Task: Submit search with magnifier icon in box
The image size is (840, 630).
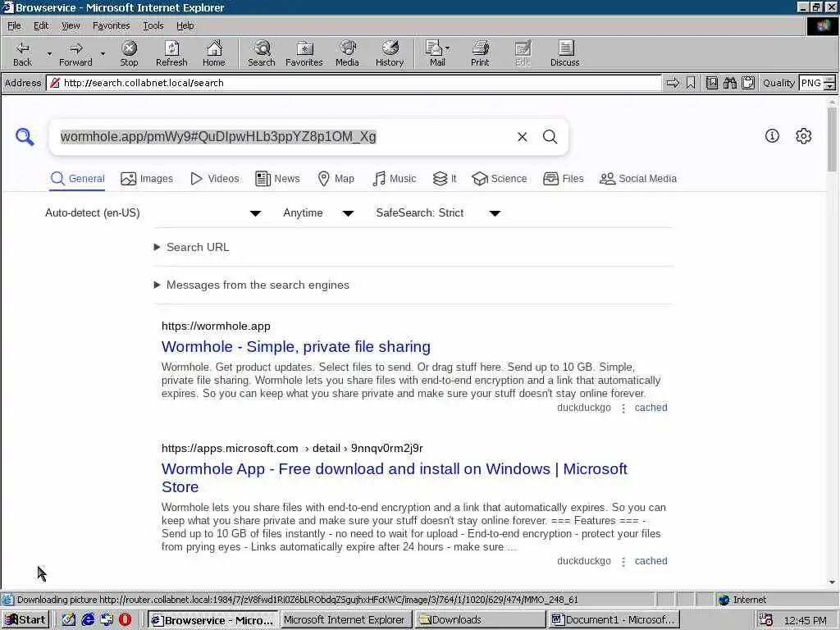Action: click(x=550, y=137)
